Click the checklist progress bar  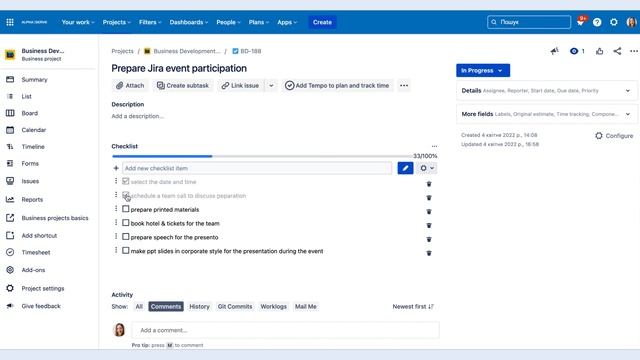click(261, 156)
